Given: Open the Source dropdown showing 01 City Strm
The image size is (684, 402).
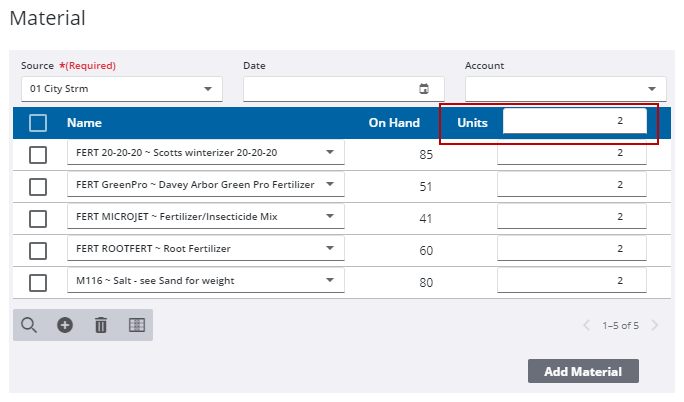Looking at the screenshot, I should (121, 89).
